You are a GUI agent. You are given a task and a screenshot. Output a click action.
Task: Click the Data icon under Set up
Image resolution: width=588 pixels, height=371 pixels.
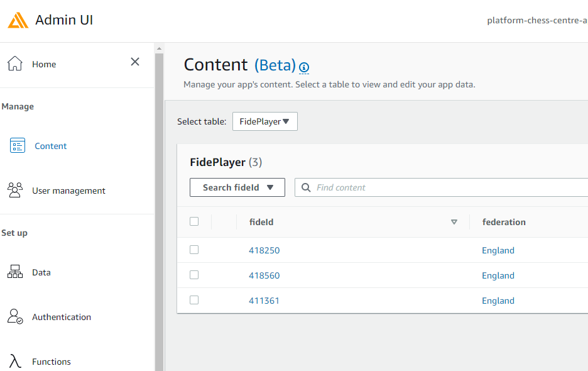click(x=14, y=272)
